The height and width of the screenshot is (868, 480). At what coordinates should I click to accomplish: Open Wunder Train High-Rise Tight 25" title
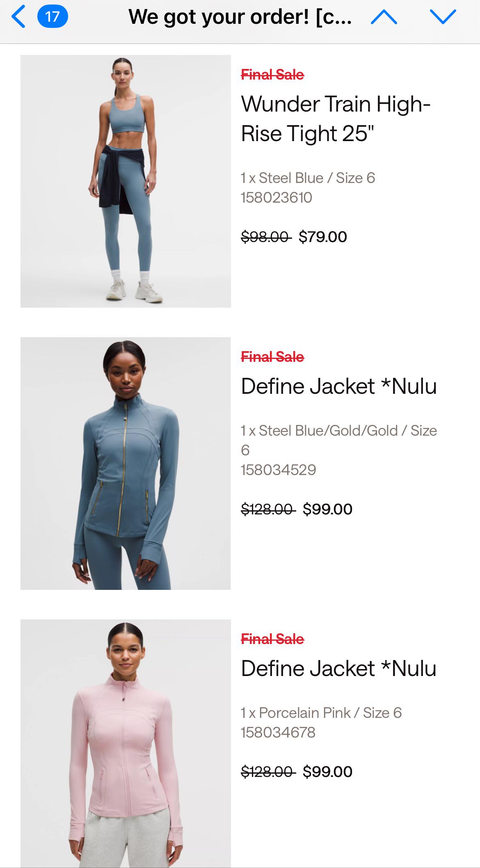336,119
